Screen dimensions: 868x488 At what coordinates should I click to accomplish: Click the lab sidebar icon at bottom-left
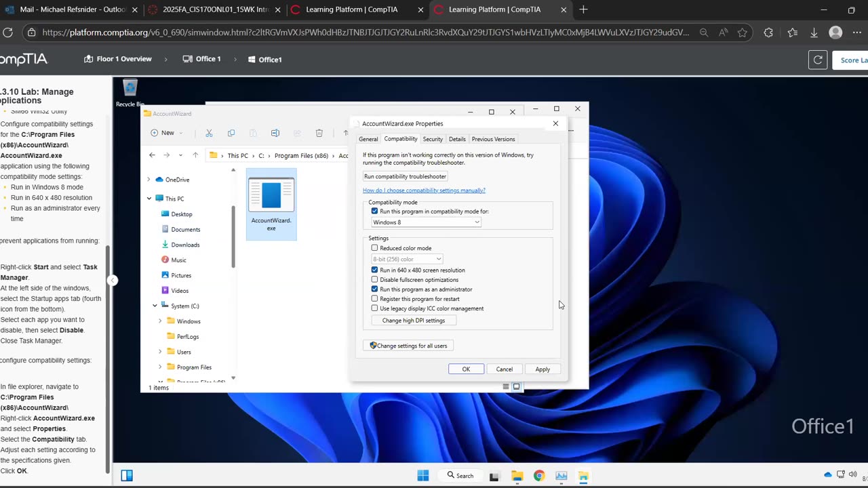127,475
